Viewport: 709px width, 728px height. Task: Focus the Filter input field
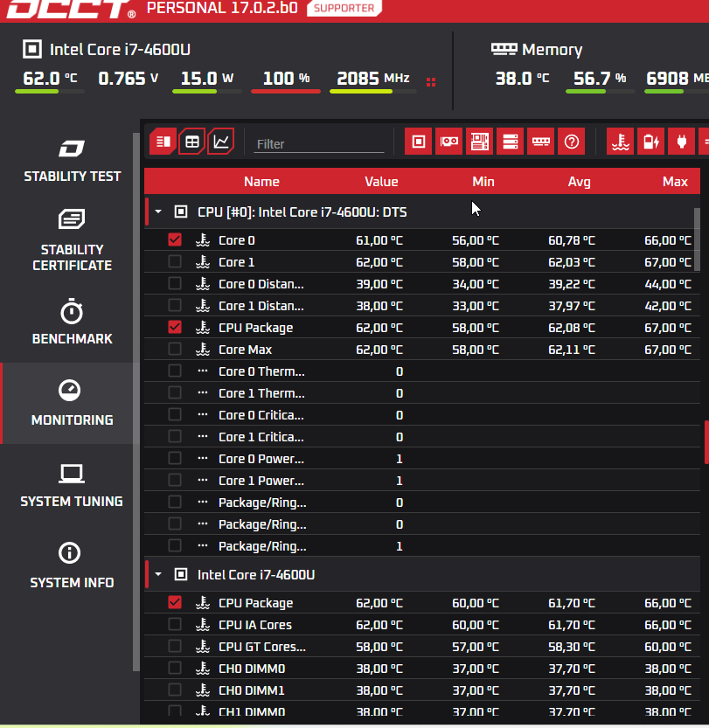click(x=319, y=144)
